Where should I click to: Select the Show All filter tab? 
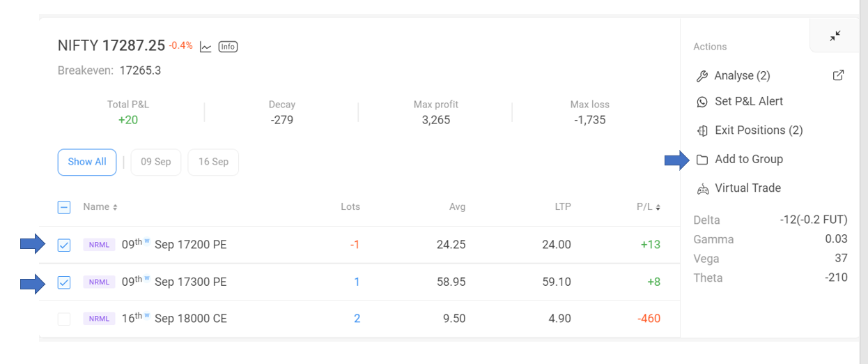[87, 162]
